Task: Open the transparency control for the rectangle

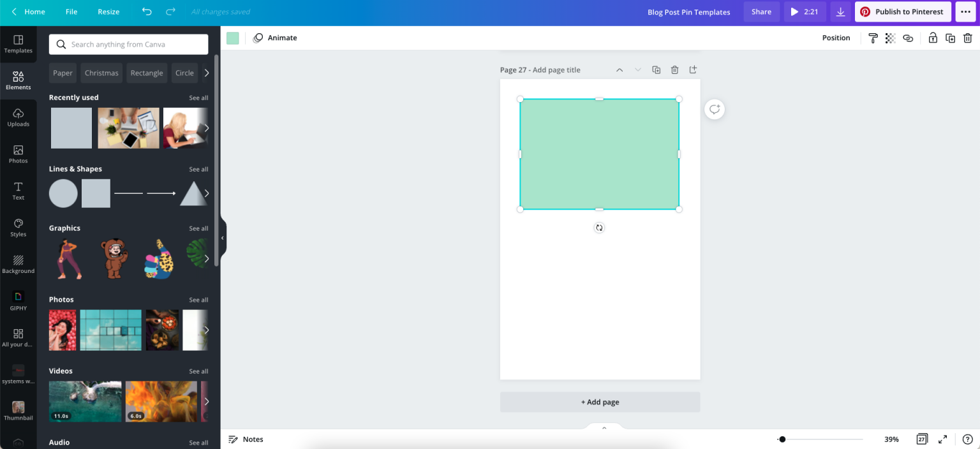Action: tap(890, 38)
